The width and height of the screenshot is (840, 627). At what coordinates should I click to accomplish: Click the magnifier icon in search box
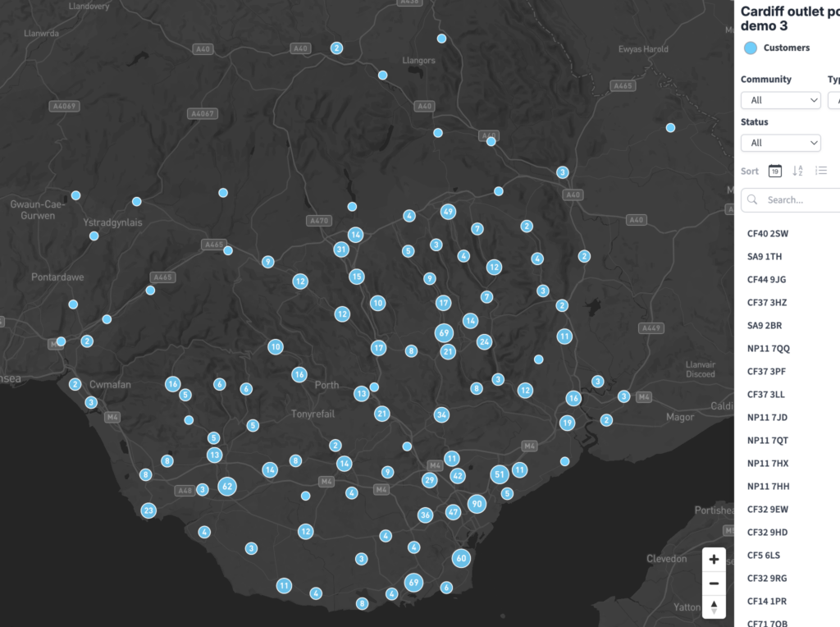click(x=752, y=199)
